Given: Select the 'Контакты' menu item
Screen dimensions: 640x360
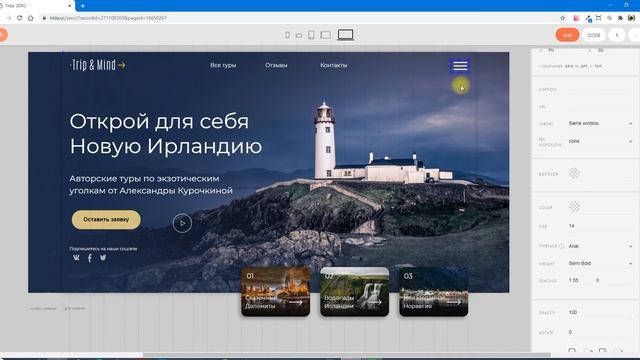Looking at the screenshot, I should (x=333, y=65).
